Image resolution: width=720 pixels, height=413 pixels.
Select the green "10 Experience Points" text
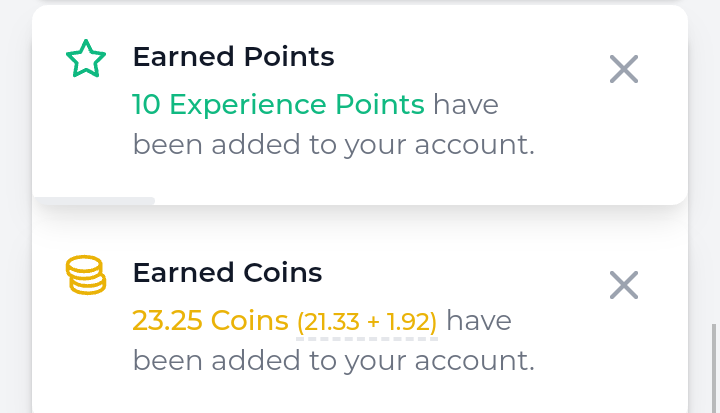[x=278, y=104]
